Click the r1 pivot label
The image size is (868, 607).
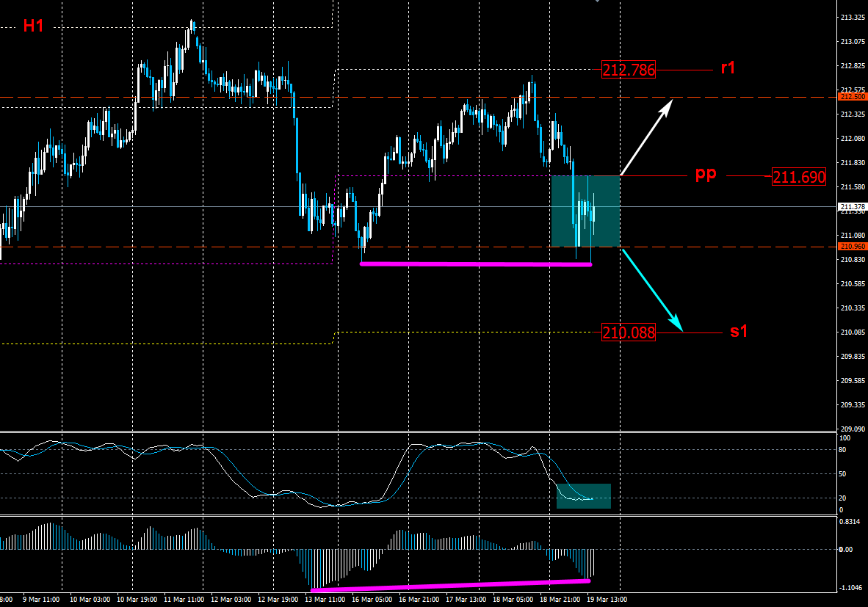click(x=728, y=68)
